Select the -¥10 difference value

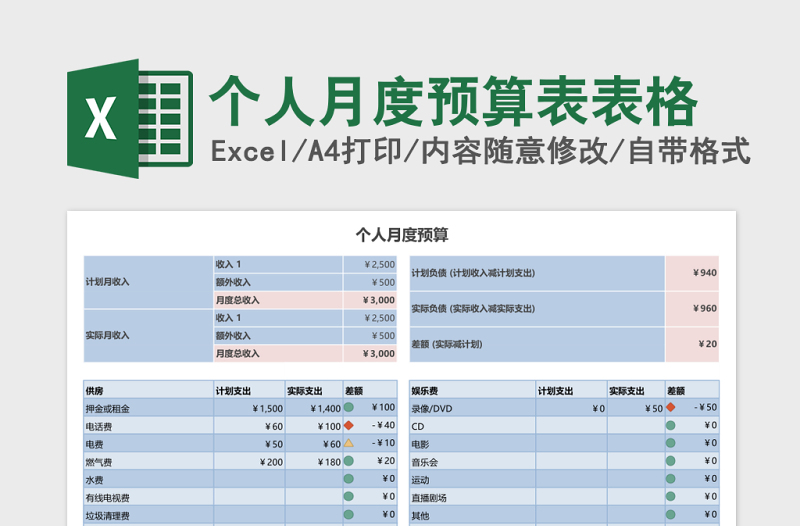click(383, 443)
